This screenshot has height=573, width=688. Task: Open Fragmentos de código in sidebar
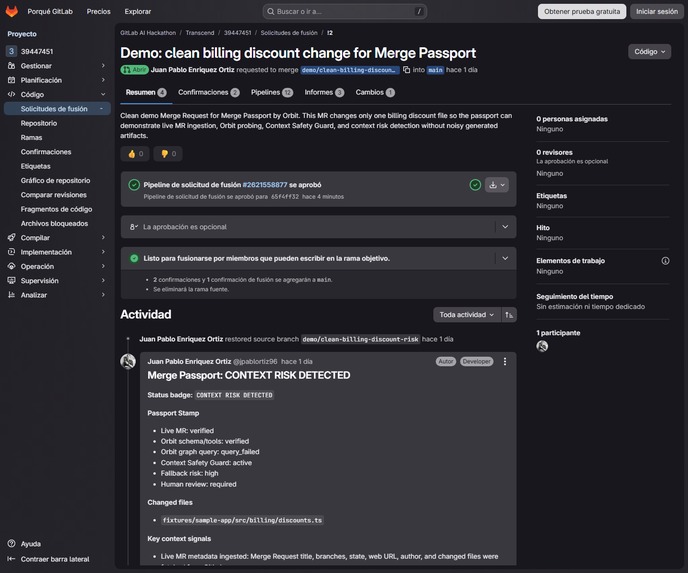click(56, 209)
